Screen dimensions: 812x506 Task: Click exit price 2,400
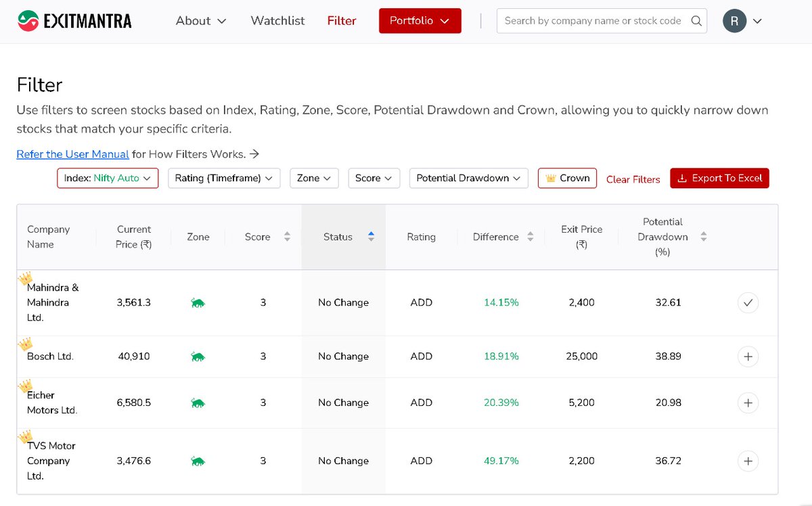click(582, 303)
